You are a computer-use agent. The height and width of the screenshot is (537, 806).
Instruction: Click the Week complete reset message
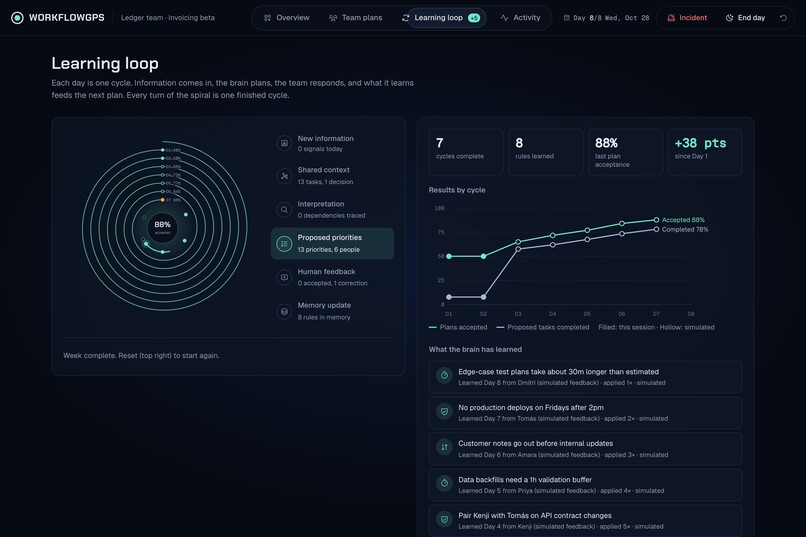coord(141,356)
